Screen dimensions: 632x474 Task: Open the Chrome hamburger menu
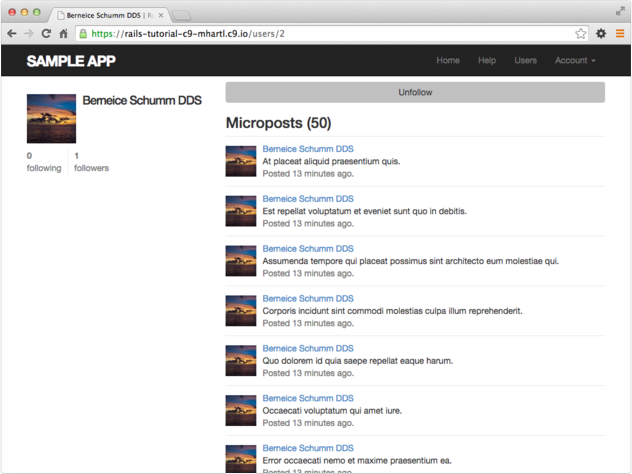tap(620, 33)
